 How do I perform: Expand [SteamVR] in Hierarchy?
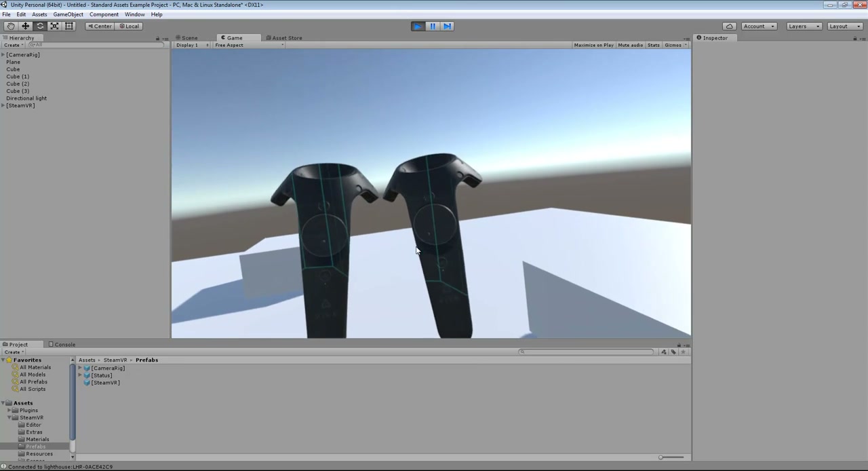click(x=3, y=105)
